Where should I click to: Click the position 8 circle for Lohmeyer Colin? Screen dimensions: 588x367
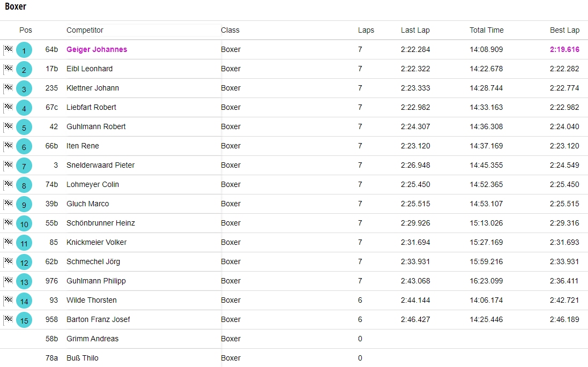click(24, 185)
